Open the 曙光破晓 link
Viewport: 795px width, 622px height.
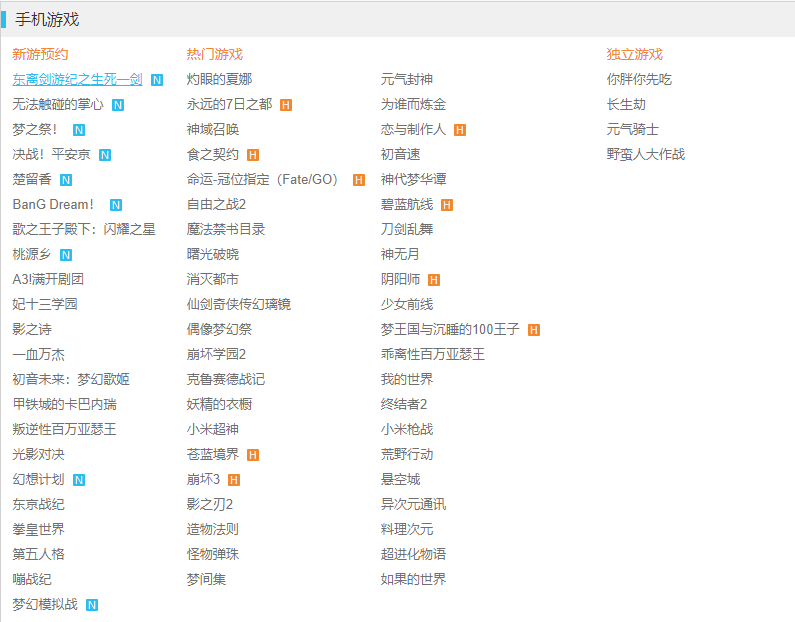(x=212, y=254)
